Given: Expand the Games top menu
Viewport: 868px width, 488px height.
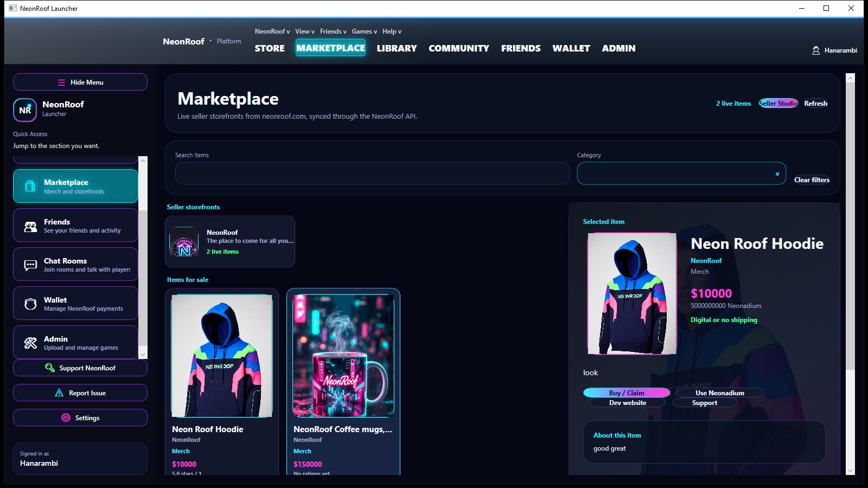Looking at the screenshot, I should (x=365, y=31).
